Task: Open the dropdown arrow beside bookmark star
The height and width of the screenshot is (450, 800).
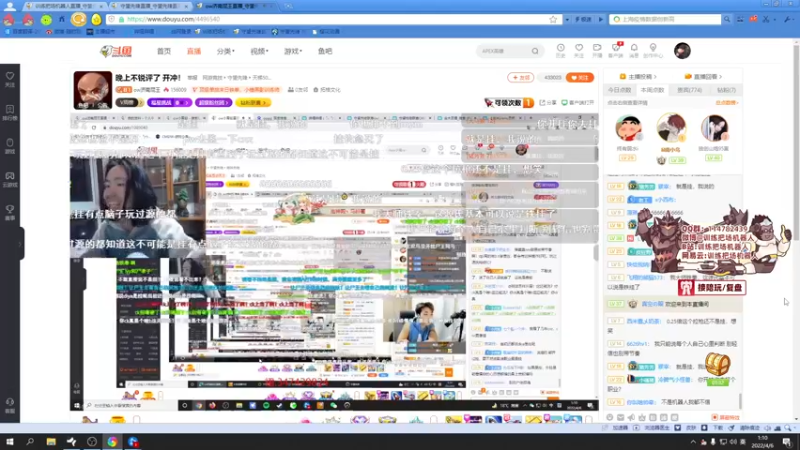Action: pyautogui.click(x=567, y=19)
